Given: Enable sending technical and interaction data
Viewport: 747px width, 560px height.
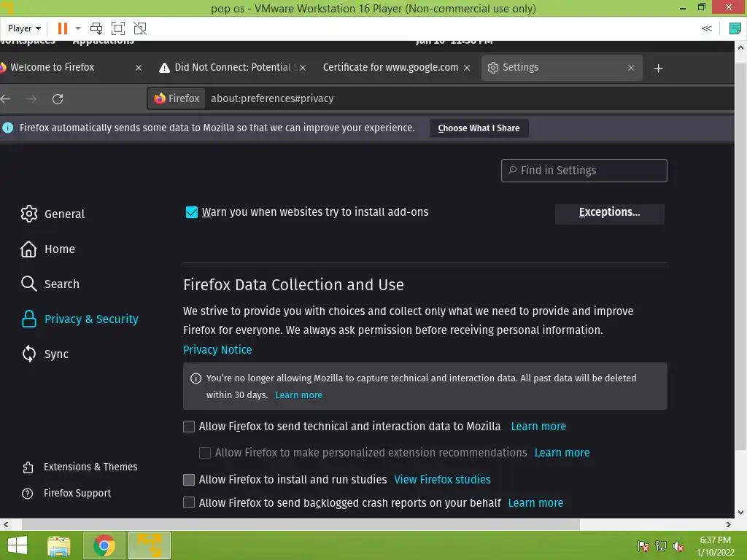Looking at the screenshot, I should pyautogui.click(x=189, y=426).
